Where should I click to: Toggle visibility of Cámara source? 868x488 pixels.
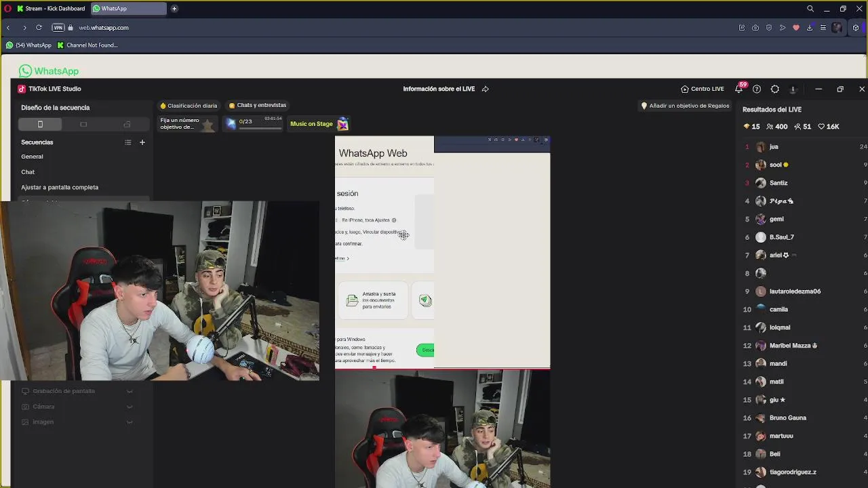(130, 407)
